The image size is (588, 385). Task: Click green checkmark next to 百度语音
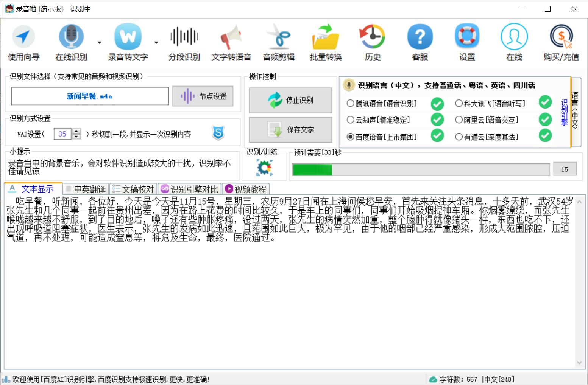[437, 136]
